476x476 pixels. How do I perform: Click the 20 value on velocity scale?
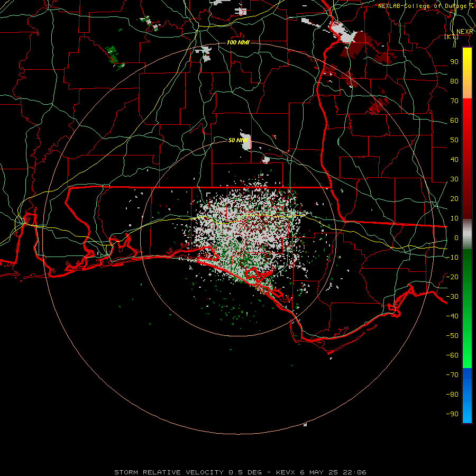(454, 199)
